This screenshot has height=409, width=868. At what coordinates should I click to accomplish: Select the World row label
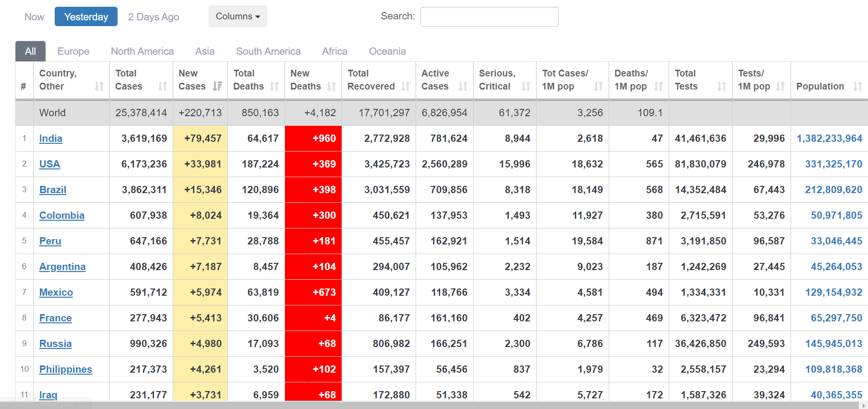(52, 113)
